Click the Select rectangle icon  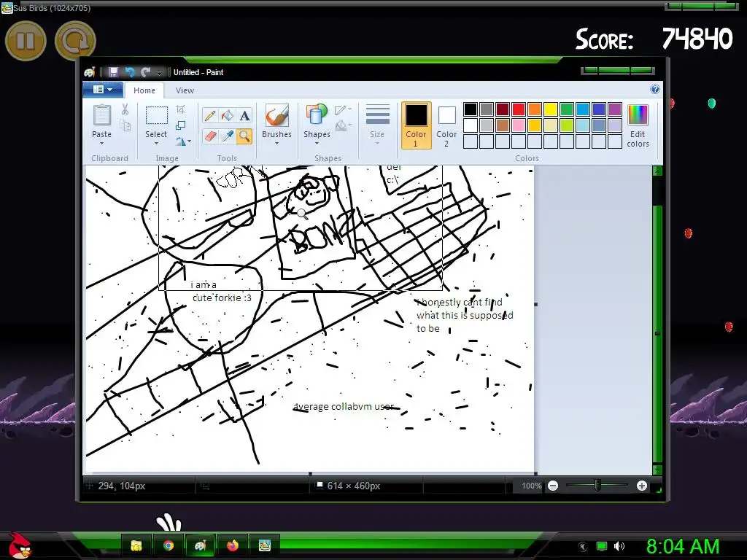pyautogui.click(x=156, y=115)
